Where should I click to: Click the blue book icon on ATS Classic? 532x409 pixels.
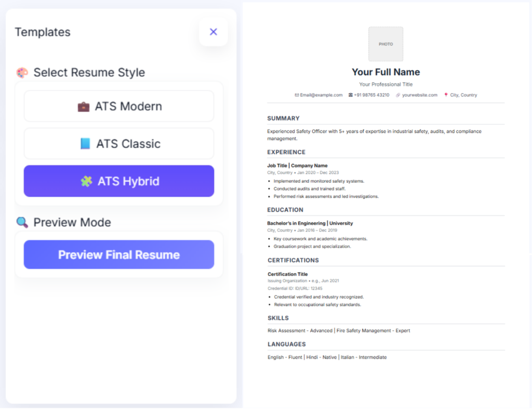coord(85,144)
